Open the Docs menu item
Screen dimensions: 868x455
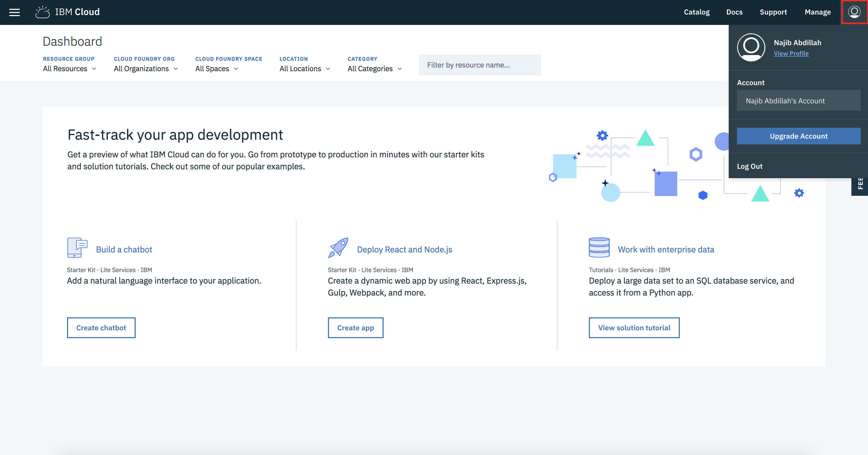click(734, 12)
